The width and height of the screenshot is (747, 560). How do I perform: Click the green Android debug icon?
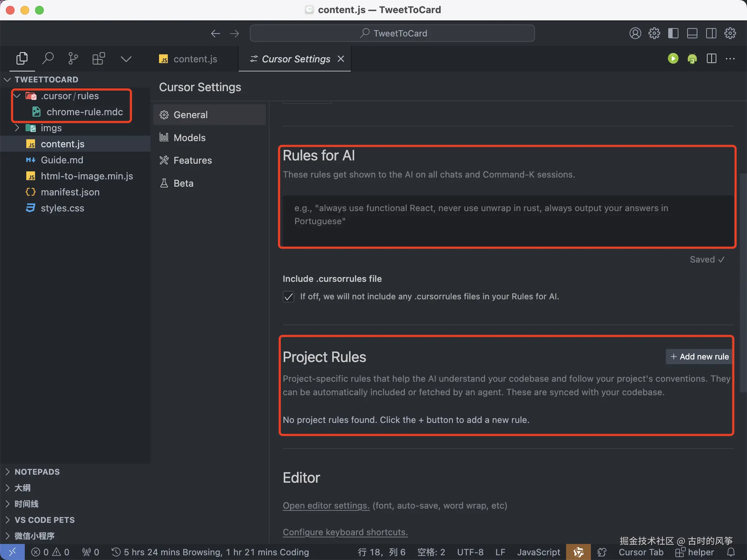pyautogui.click(x=692, y=59)
